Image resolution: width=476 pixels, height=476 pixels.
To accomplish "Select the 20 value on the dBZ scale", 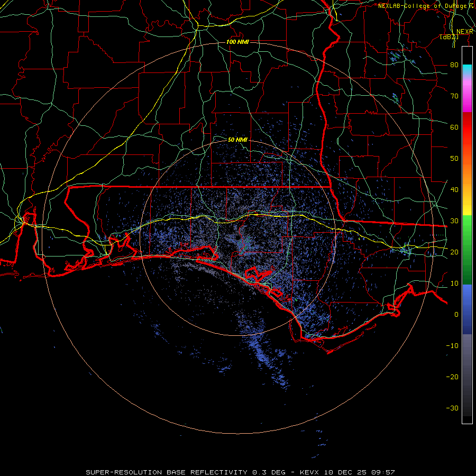I will tap(454, 252).
